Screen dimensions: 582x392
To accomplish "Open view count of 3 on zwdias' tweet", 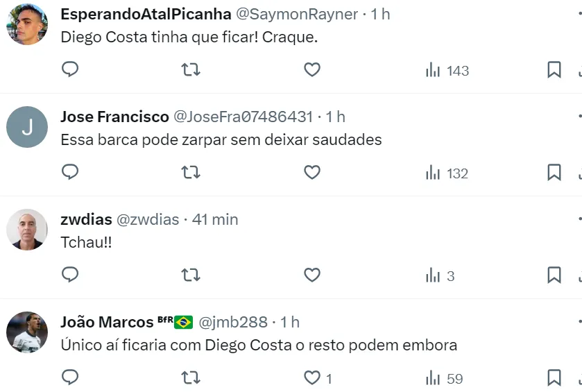I will coord(440,275).
